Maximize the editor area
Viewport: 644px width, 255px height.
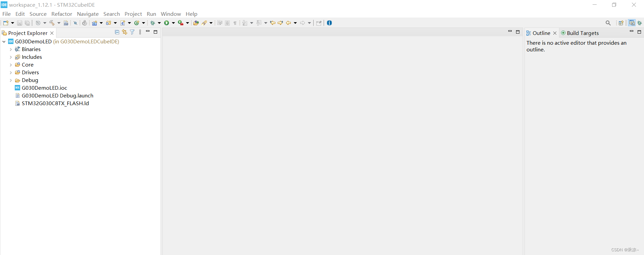point(518,32)
